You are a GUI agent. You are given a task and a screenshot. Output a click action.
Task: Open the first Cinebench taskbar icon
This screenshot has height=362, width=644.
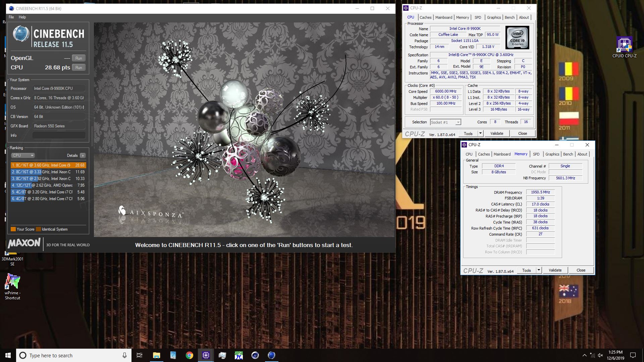(255, 355)
